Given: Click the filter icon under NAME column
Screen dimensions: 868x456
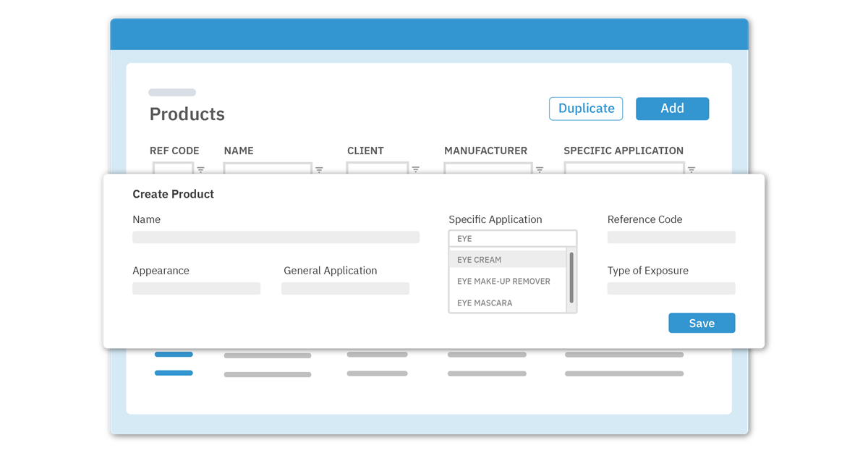Looking at the screenshot, I should pos(319,170).
